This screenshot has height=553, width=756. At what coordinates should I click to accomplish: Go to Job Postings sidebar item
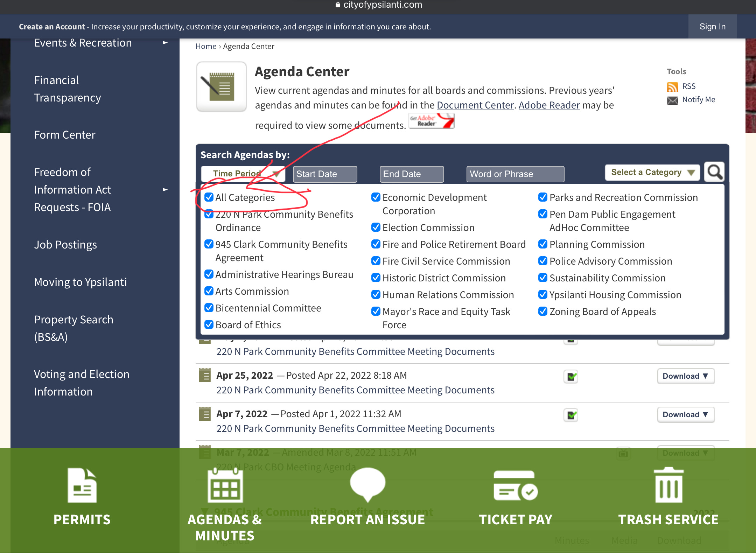click(x=65, y=245)
